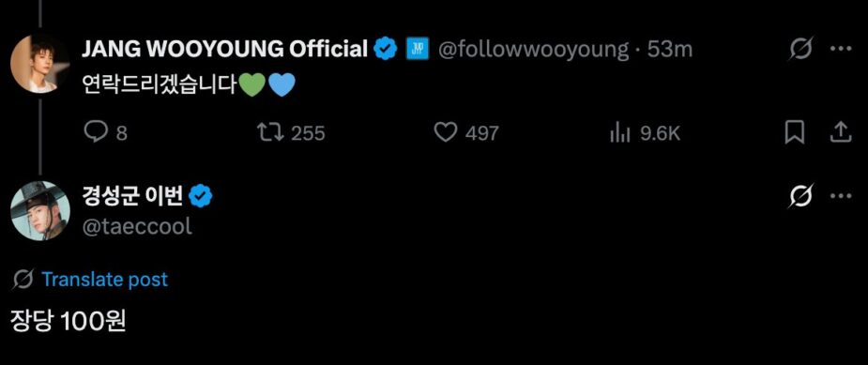Click 경성군 이번 display name

(x=132, y=196)
